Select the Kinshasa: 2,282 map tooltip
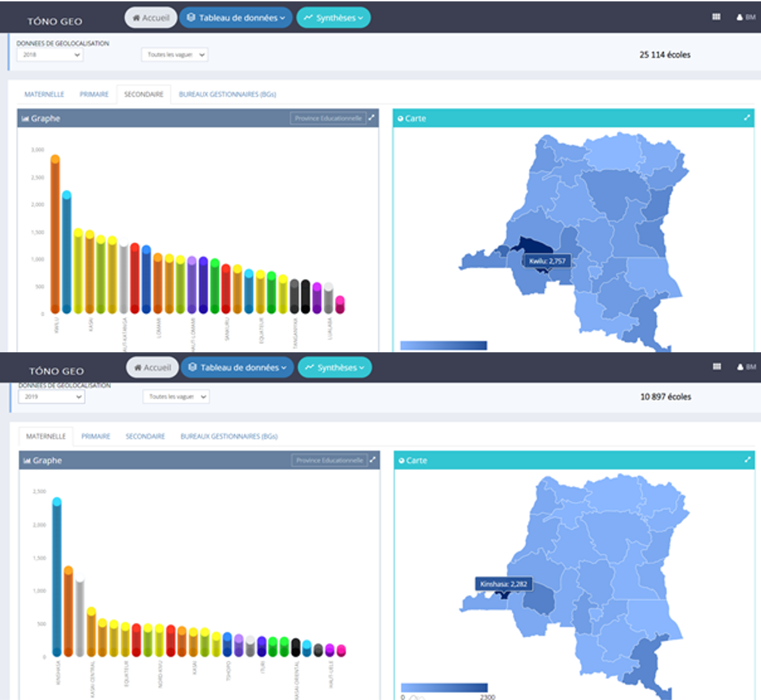Screen dimensions: 761x700 [x=504, y=584]
